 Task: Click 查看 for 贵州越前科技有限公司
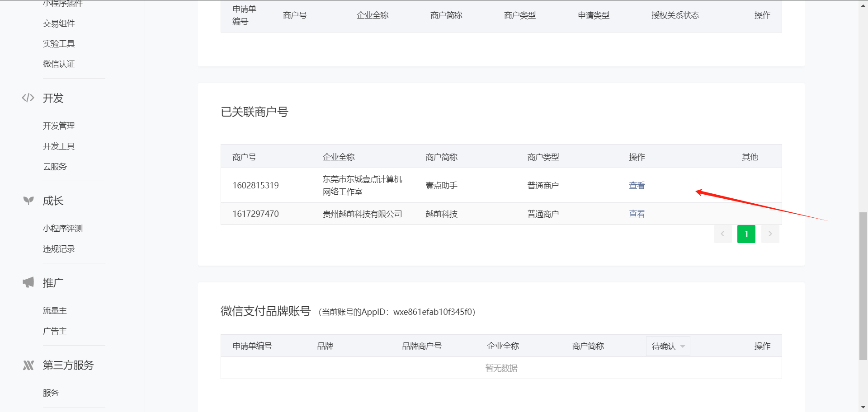click(x=637, y=214)
